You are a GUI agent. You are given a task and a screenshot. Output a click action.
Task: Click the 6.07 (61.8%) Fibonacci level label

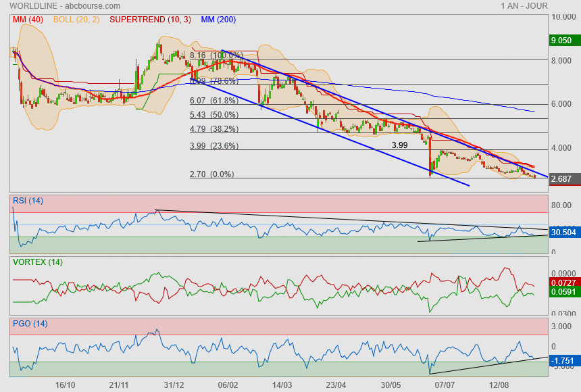pos(213,100)
